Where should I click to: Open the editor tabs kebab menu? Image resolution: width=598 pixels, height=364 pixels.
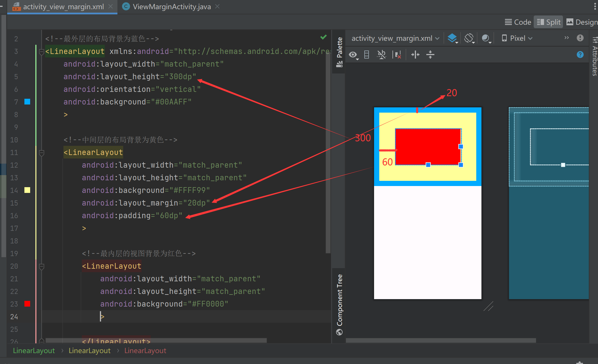point(595,6)
